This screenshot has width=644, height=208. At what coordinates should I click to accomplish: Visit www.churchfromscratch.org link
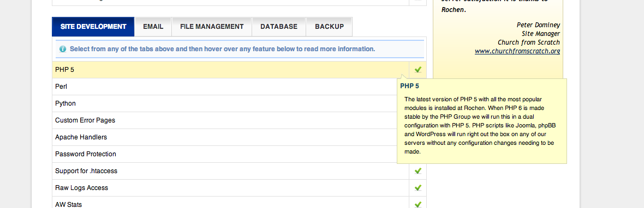[x=517, y=51]
